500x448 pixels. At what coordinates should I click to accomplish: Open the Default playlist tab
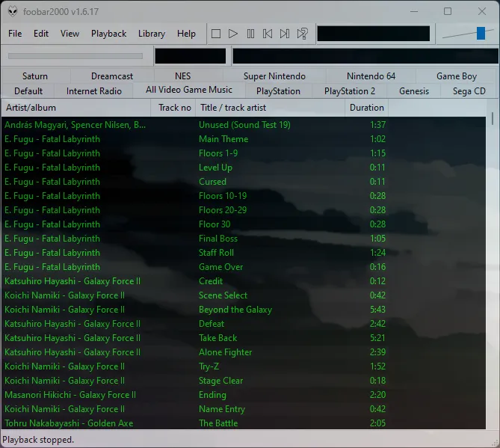coord(28,91)
